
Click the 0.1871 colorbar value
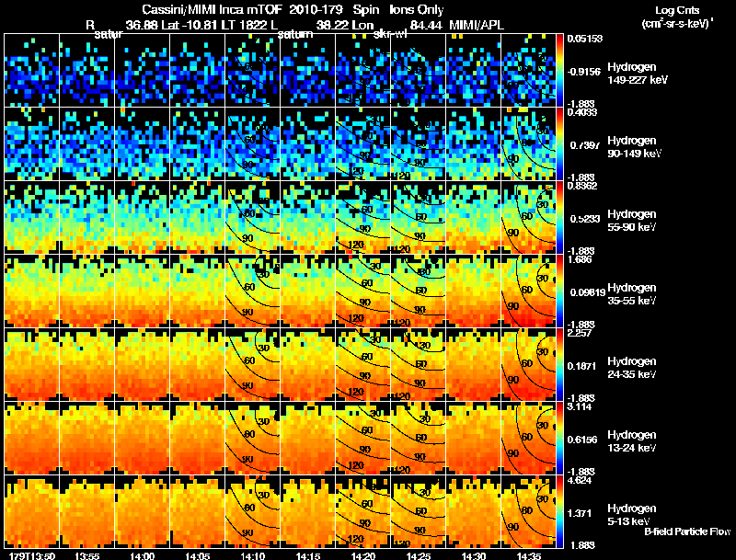(584, 366)
